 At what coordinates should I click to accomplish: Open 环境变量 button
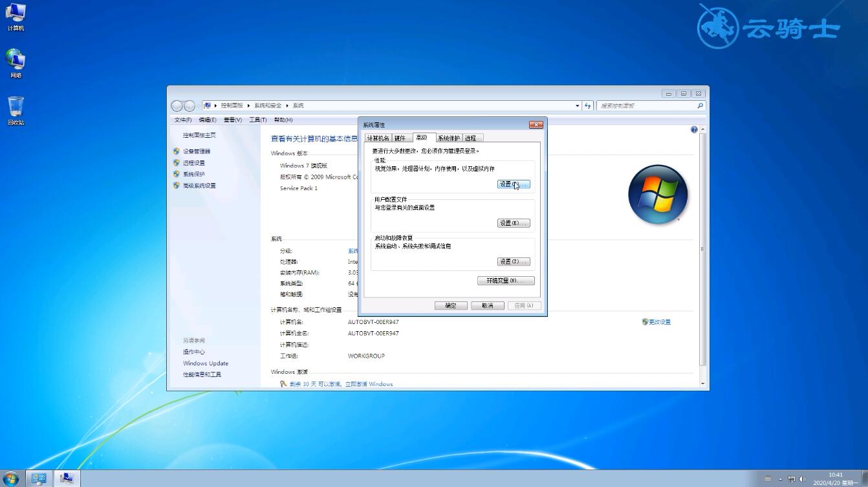(506, 281)
